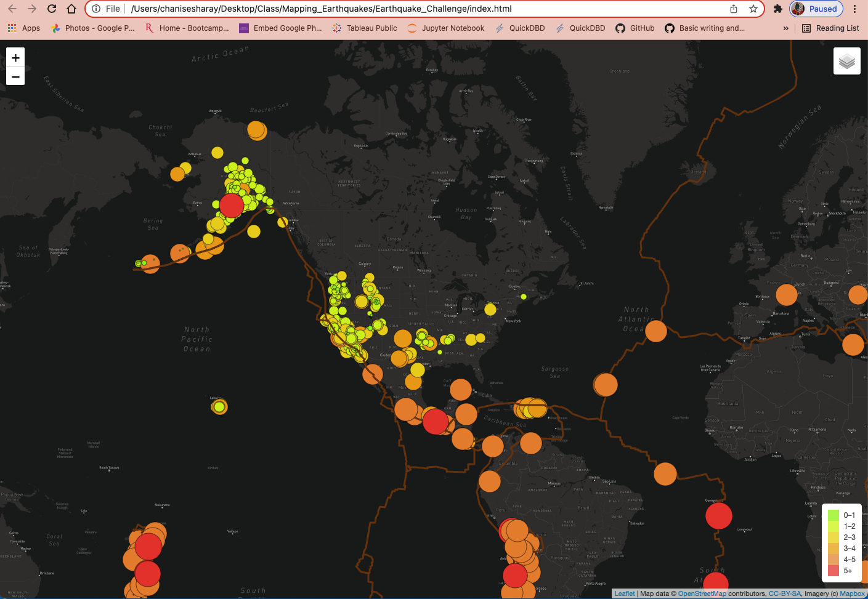Go forward in browser history

click(32, 9)
